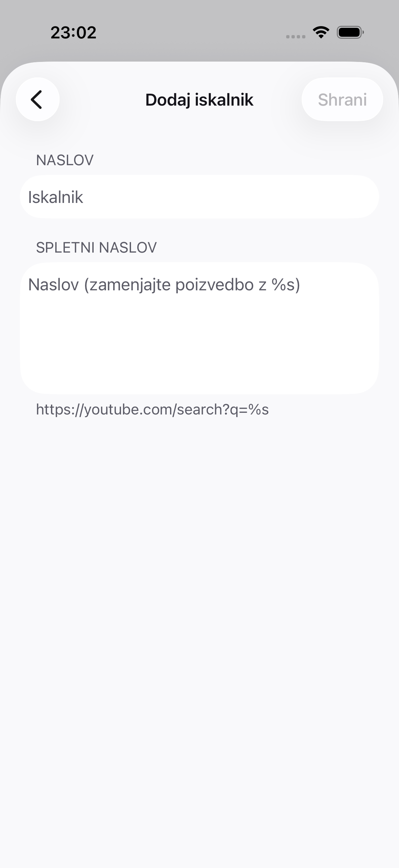Screen dimensions: 399x868
Task: Tap the 23:02 clock in status bar
Action: point(73,33)
